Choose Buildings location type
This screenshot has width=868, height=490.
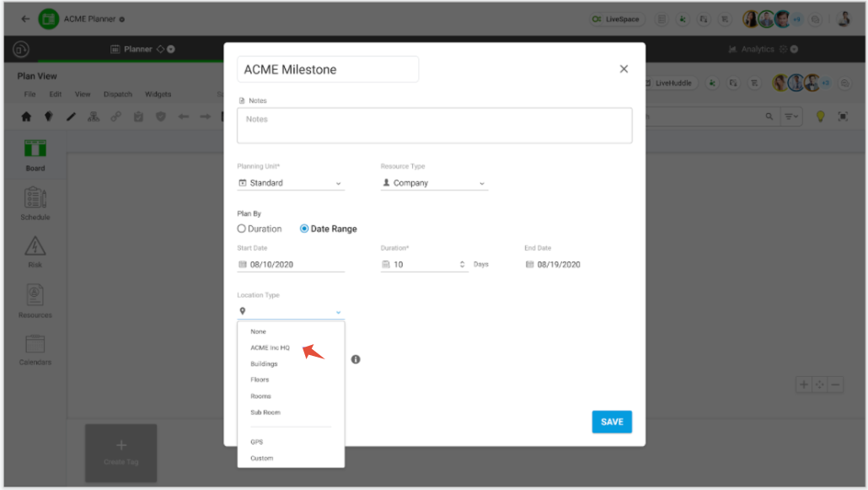264,363
